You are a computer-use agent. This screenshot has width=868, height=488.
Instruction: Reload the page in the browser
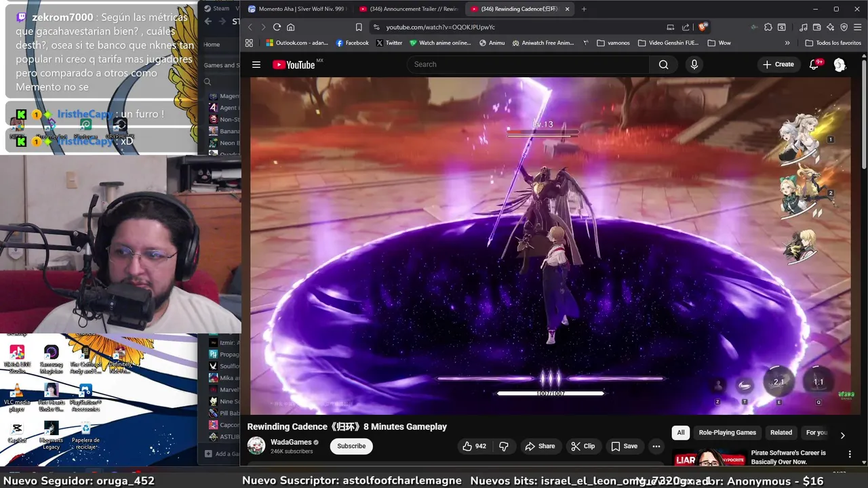[x=277, y=27]
